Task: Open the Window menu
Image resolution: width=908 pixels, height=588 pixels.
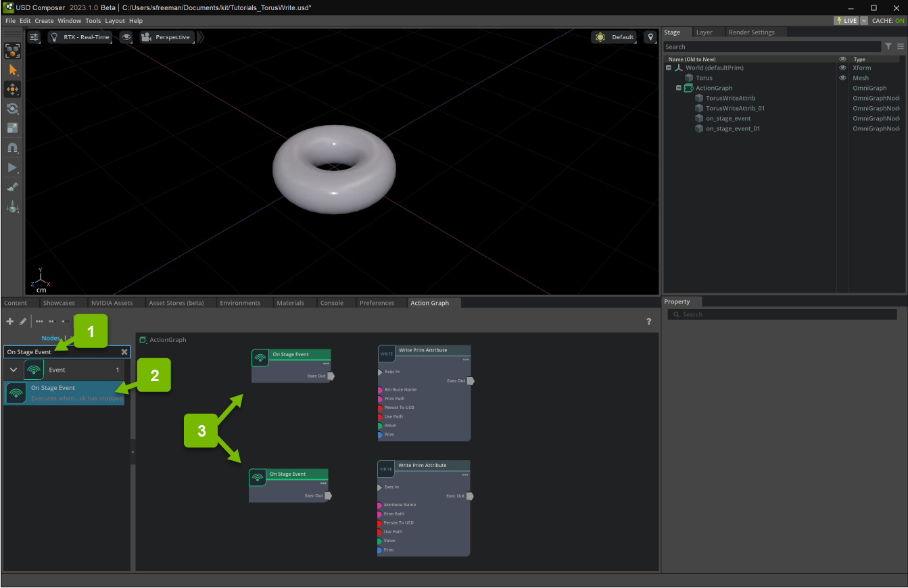Action: pos(69,21)
